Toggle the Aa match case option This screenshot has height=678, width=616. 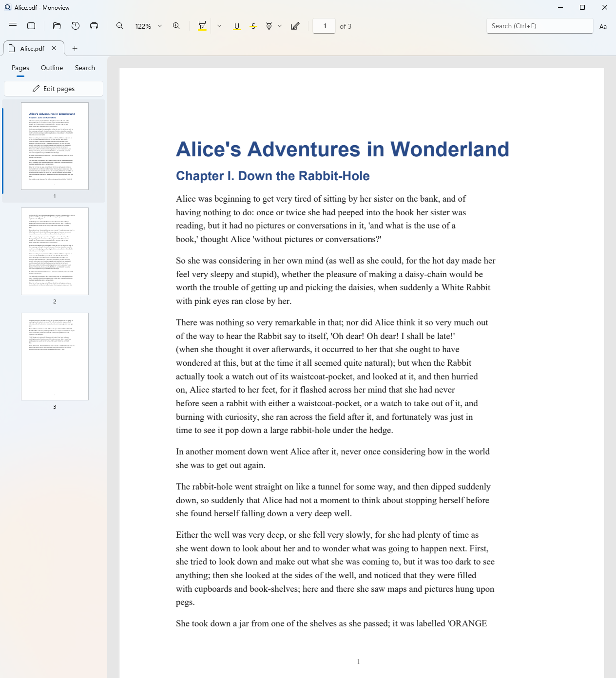click(603, 26)
